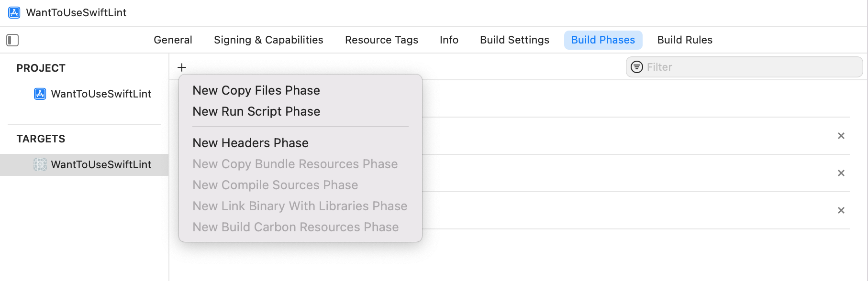Viewport: 868px width, 281px height.
Task: Remove the first build phase with X
Action: pos(841,136)
